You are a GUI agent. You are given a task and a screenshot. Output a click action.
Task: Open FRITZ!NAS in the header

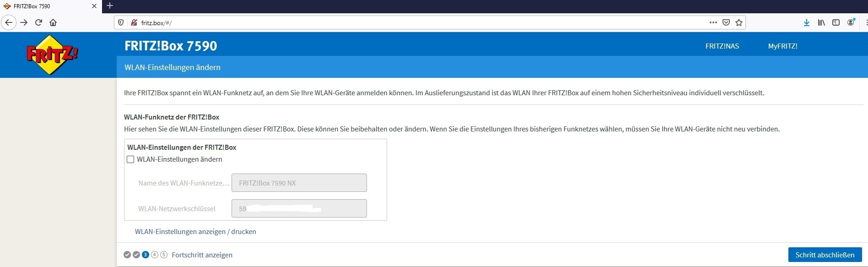[x=722, y=46]
